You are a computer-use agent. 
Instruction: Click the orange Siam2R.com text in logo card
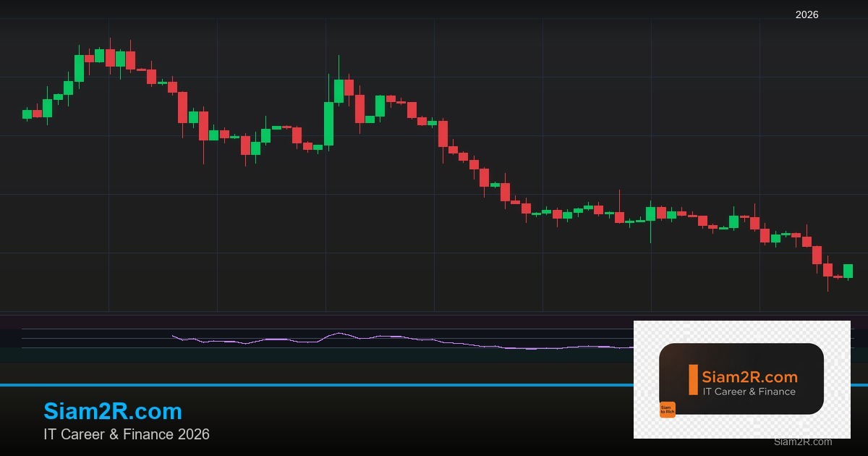[x=750, y=377]
